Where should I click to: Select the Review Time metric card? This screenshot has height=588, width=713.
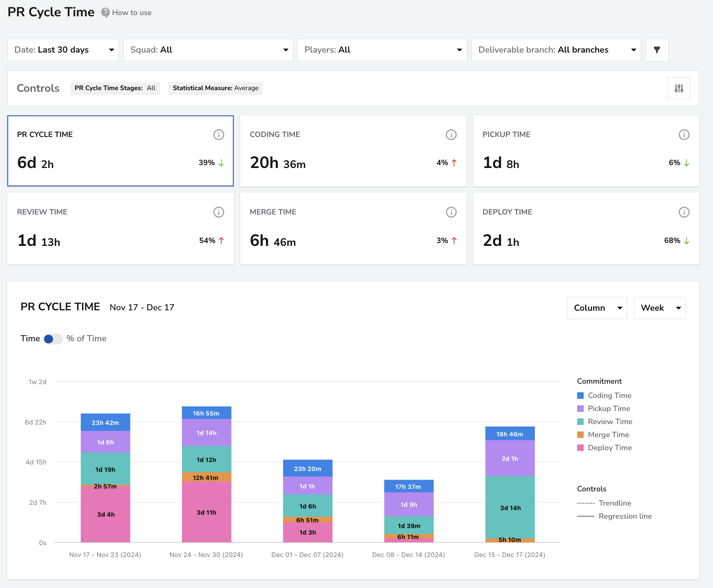coord(121,229)
